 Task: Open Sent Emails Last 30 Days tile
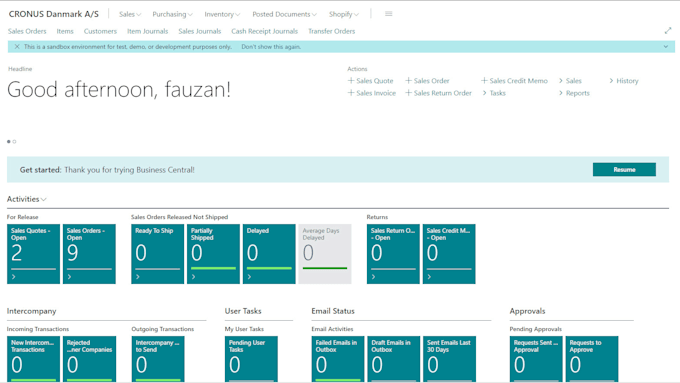click(449, 359)
